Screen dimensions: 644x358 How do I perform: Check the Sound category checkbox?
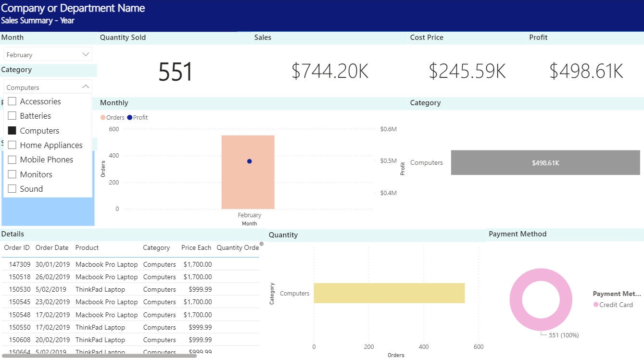click(12, 189)
